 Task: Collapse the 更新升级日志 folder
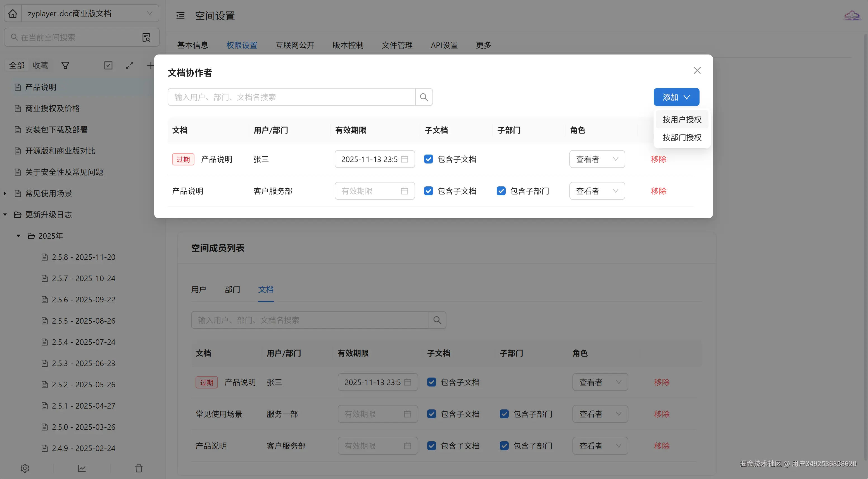click(5, 214)
